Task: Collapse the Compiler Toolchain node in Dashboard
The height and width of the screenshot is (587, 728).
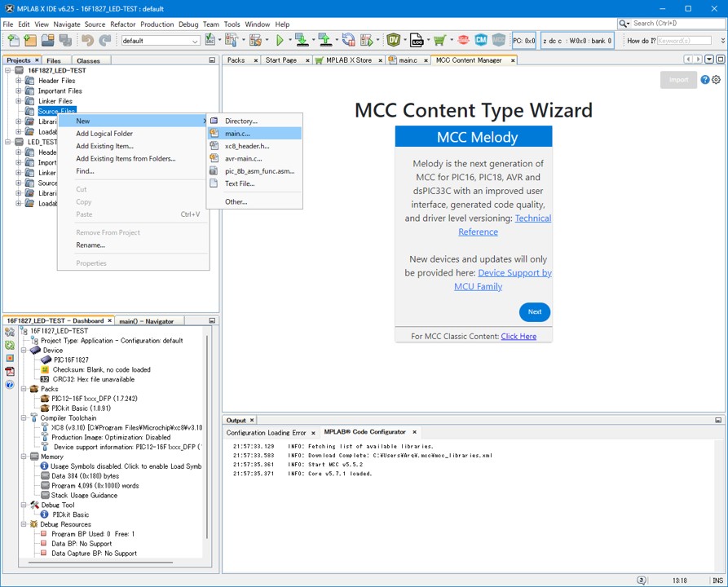Action: (24, 418)
